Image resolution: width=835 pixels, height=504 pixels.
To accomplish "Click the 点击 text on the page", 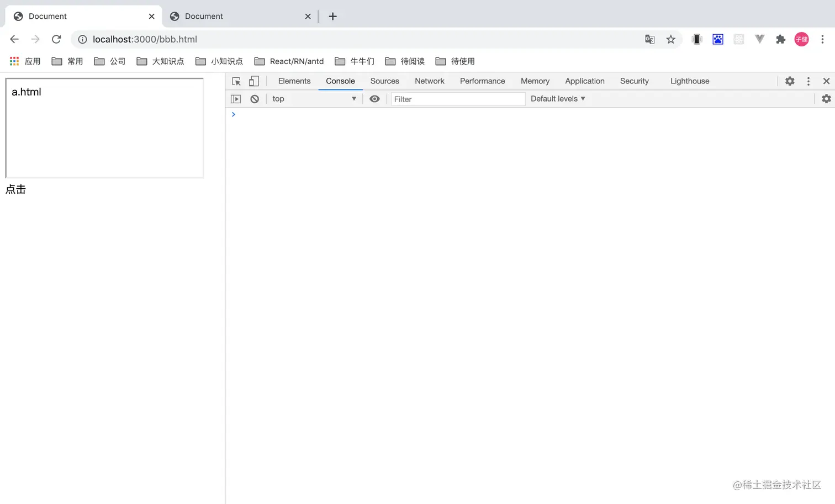I will [15, 189].
